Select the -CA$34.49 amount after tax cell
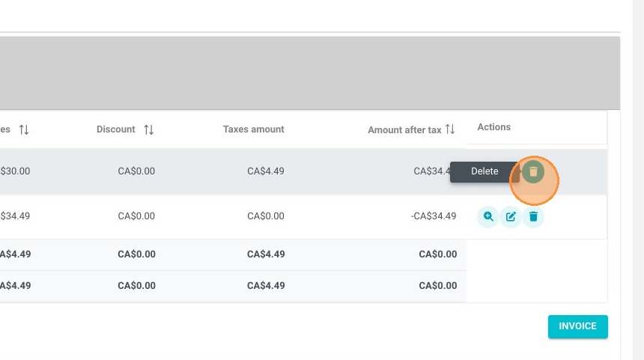Viewport: 644px width, 360px height. [434, 216]
